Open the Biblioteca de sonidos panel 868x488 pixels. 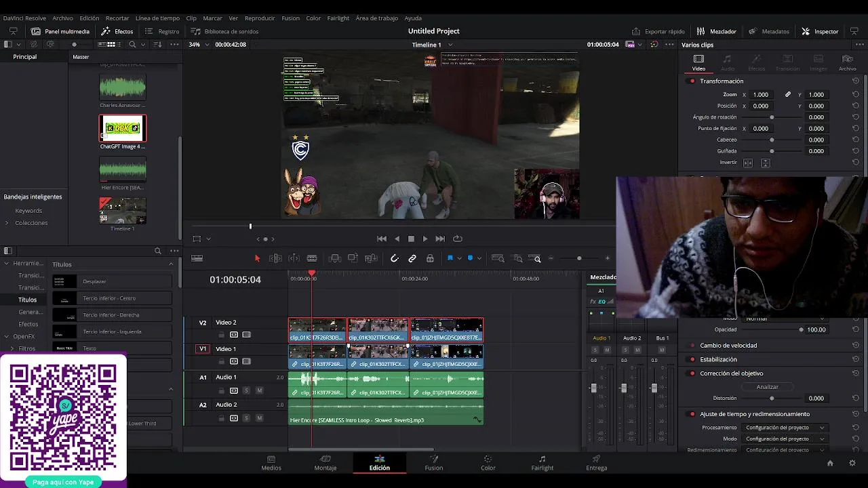(x=224, y=31)
